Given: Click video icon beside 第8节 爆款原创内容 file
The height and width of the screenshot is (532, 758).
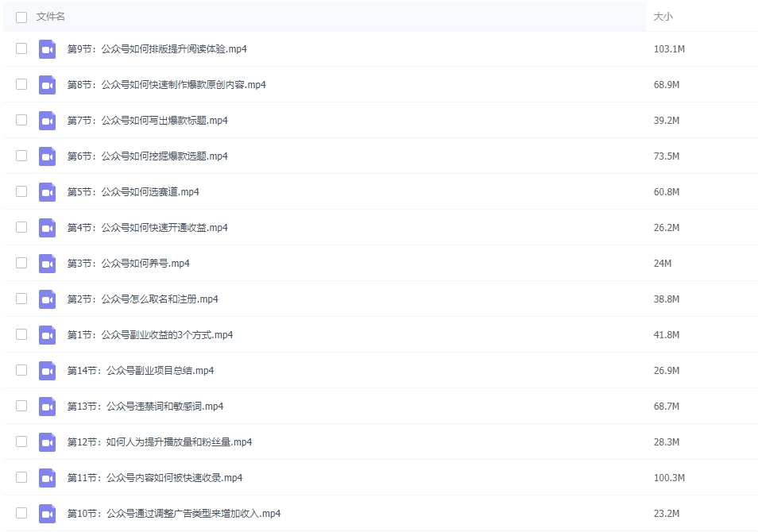Looking at the screenshot, I should point(48,85).
